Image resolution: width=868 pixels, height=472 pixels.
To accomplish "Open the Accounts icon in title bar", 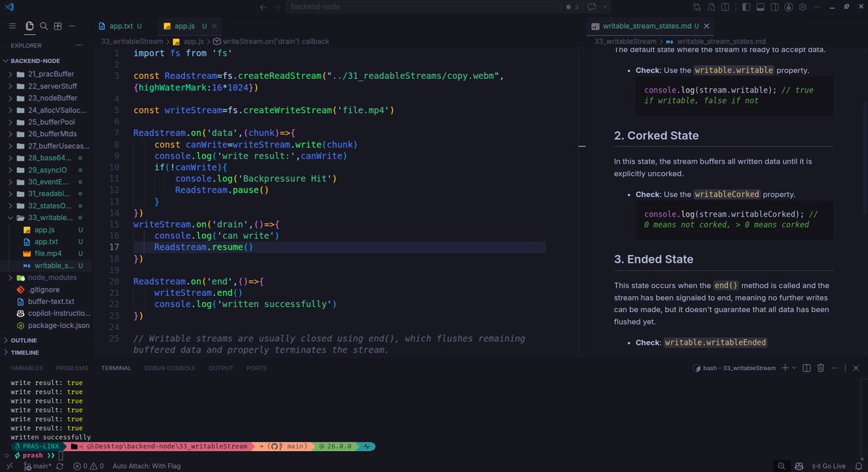I will (x=789, y=7).
